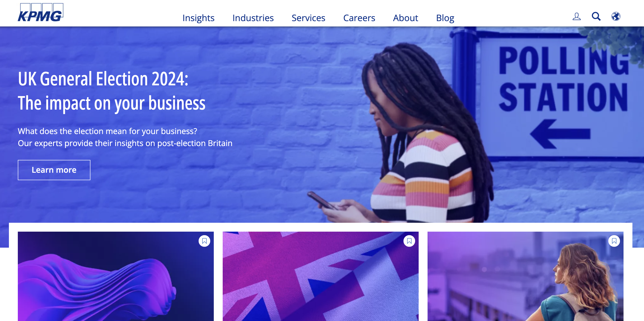This screenshot has width=644, height=321.
Task: Click the Learn more button
Action: 54,170
